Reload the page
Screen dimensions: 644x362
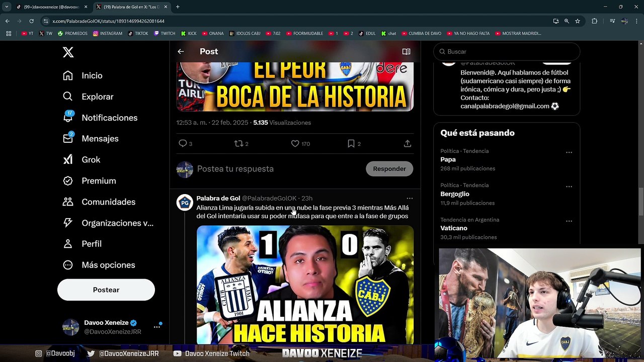pyautogui.click(x=31, y=21)
